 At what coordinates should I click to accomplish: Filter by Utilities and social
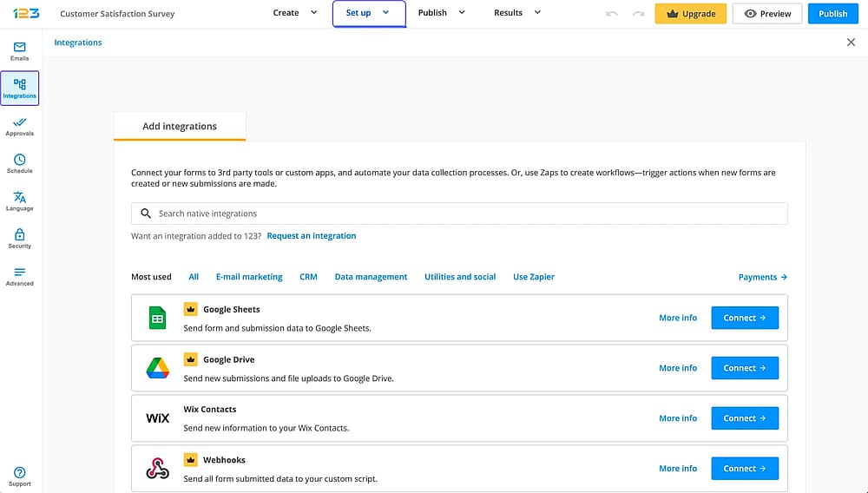tap(460, 277)
